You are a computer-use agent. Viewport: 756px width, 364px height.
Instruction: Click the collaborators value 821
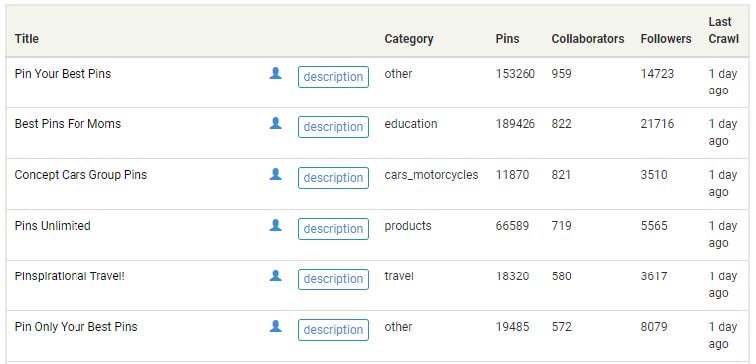pos(561,175)
